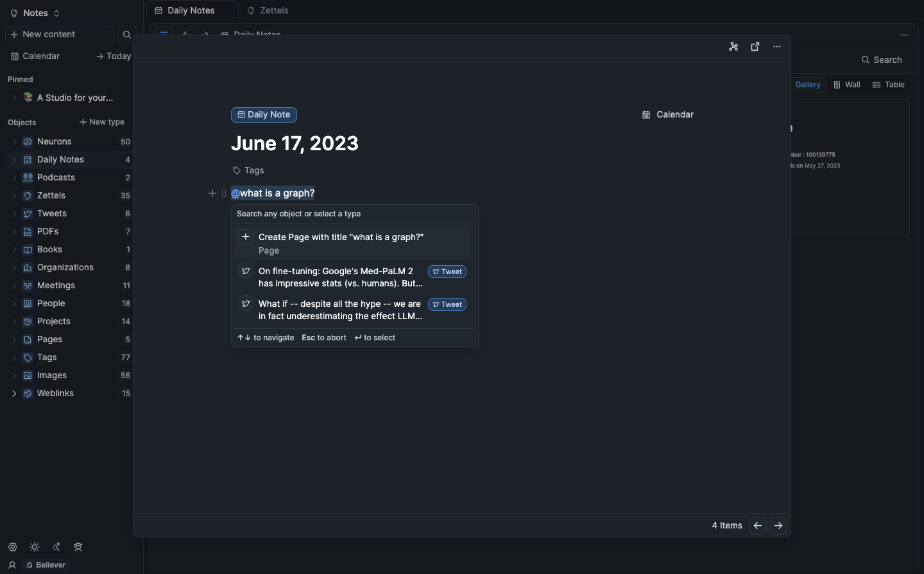
Task: Switch to Table view
Action: coord(889,85)
